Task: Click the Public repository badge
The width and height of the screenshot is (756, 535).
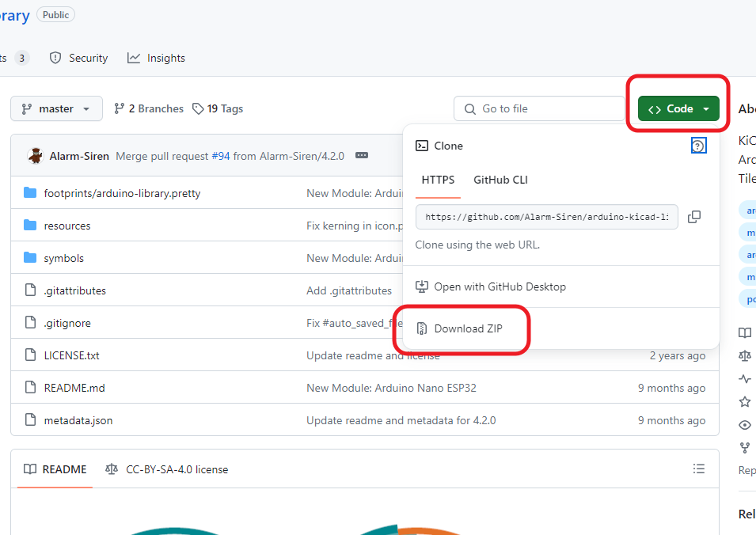Action: 56,15
